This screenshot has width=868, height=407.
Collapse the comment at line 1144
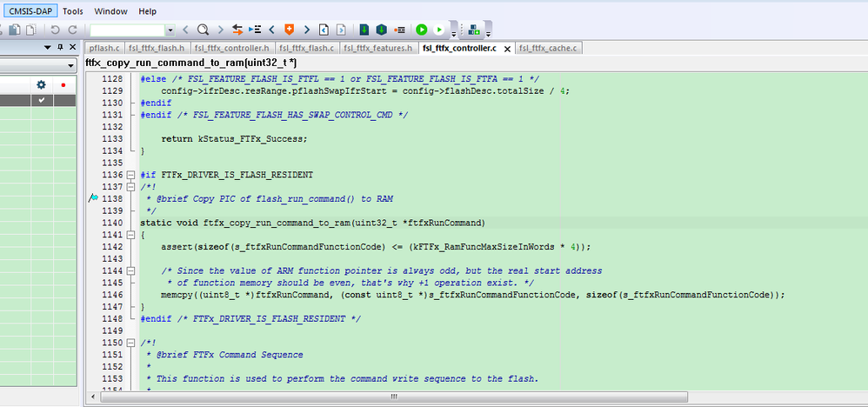(131, 270)
